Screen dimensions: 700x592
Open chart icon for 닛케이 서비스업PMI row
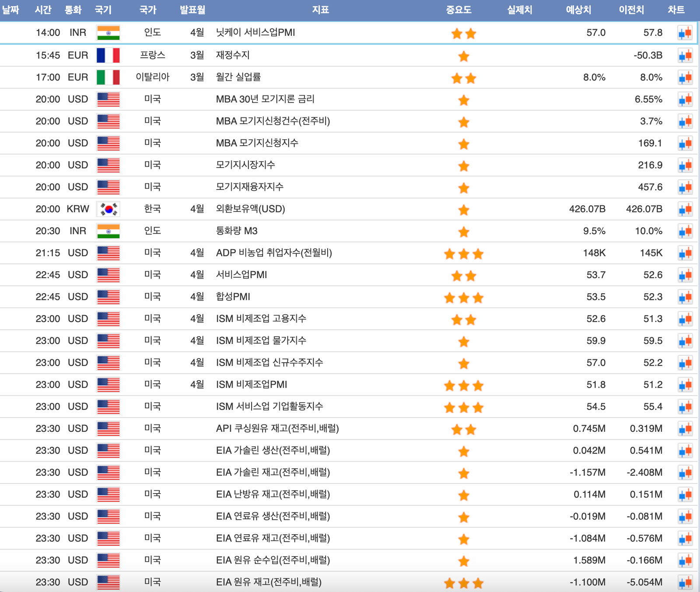click(x=685, y=33)
